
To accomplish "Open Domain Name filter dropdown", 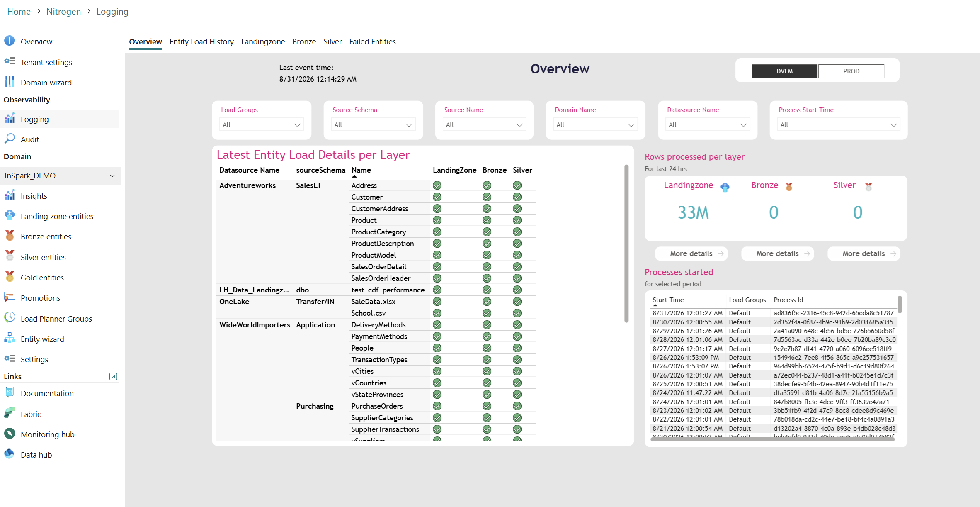I will click(x=595, y=124).
